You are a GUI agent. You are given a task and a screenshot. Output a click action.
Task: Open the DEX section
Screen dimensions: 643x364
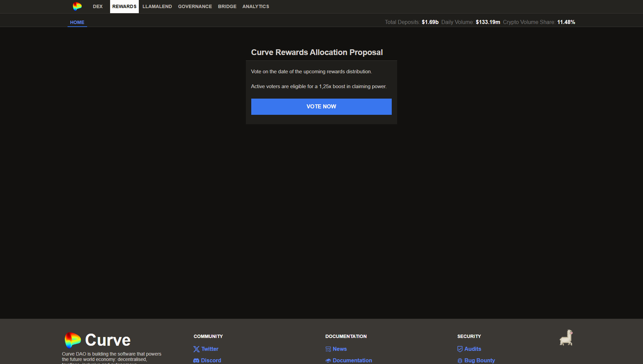(x=98, y=6)
